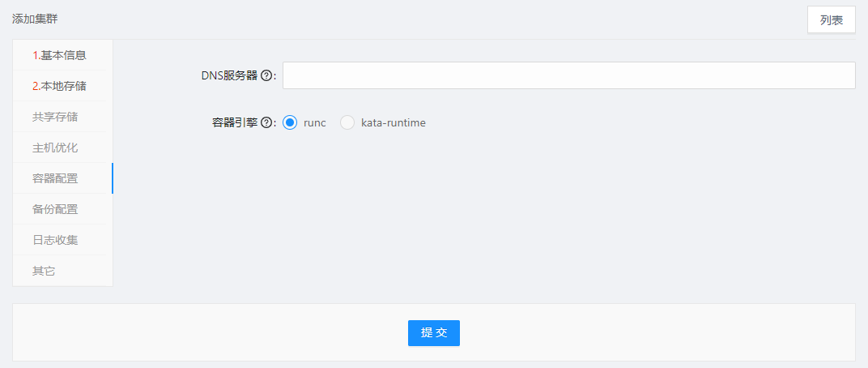Switch to the 主机优化 tab

click(62, 148)
